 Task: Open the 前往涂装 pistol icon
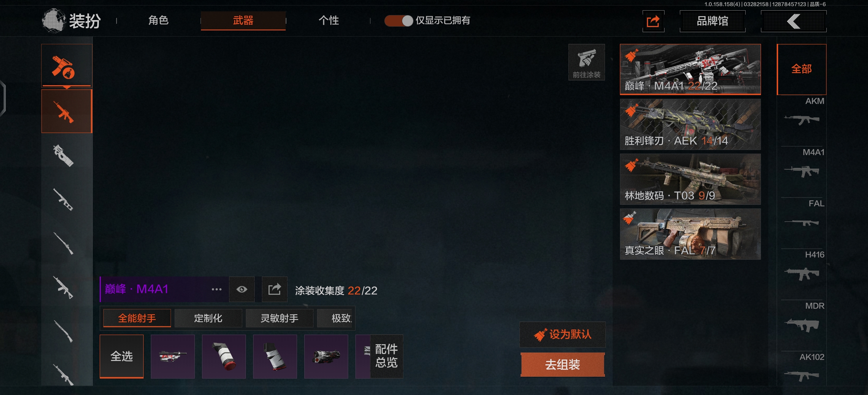586,62
